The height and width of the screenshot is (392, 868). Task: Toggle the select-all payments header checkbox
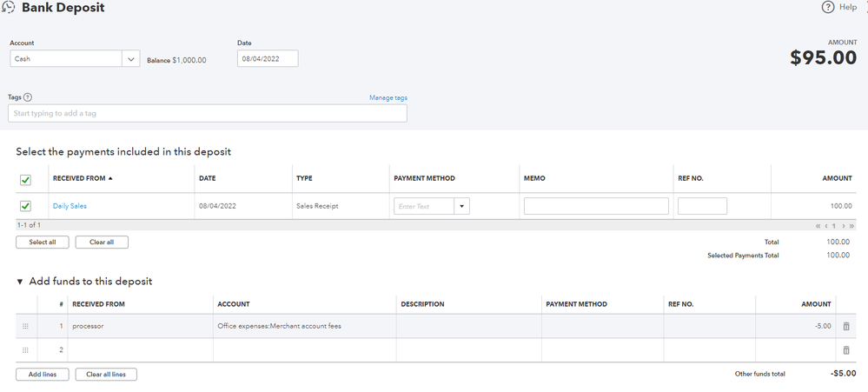pyautogui.click(x=25, y=180)
